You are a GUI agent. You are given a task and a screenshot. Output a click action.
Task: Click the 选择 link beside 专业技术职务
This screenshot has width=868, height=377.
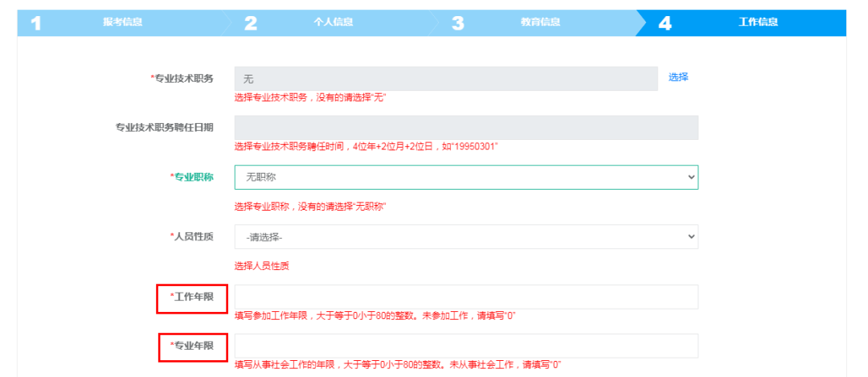point(678,77)
